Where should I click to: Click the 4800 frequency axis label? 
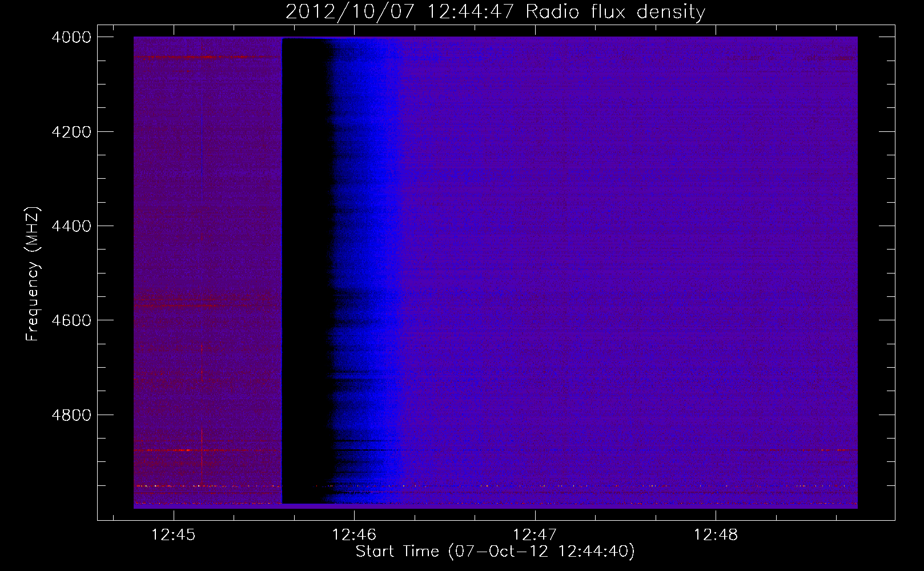[71, 415]
